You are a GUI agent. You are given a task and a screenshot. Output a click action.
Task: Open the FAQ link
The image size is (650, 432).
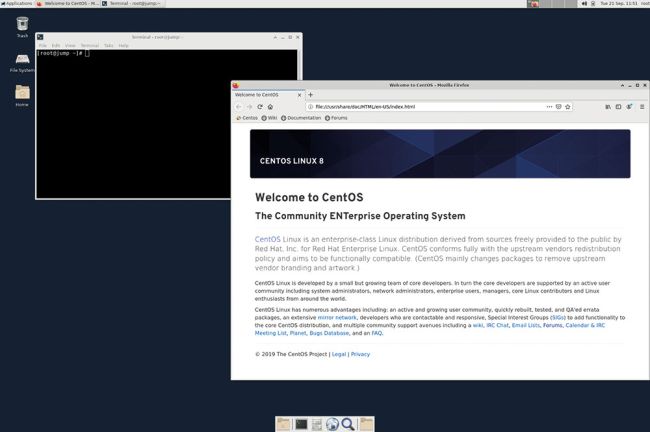point(377,333)
